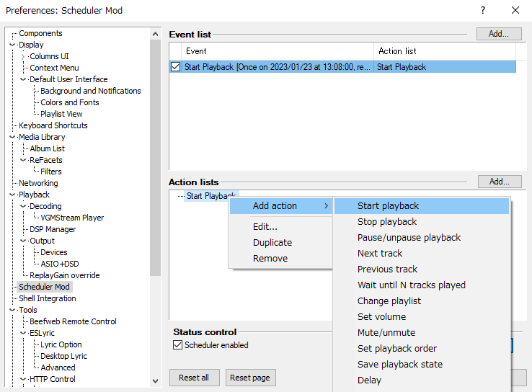Collapse the Tools tree node
This screenshot has height=392, width=532.
coord(12,310)
